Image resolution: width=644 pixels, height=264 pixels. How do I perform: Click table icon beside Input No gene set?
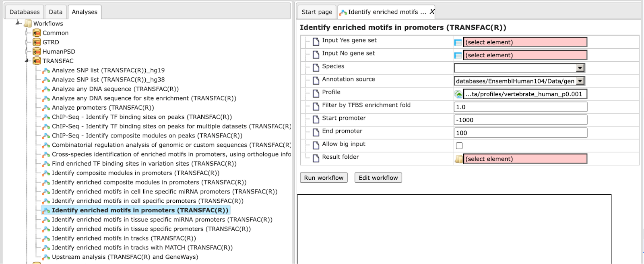tap(458, 55)
